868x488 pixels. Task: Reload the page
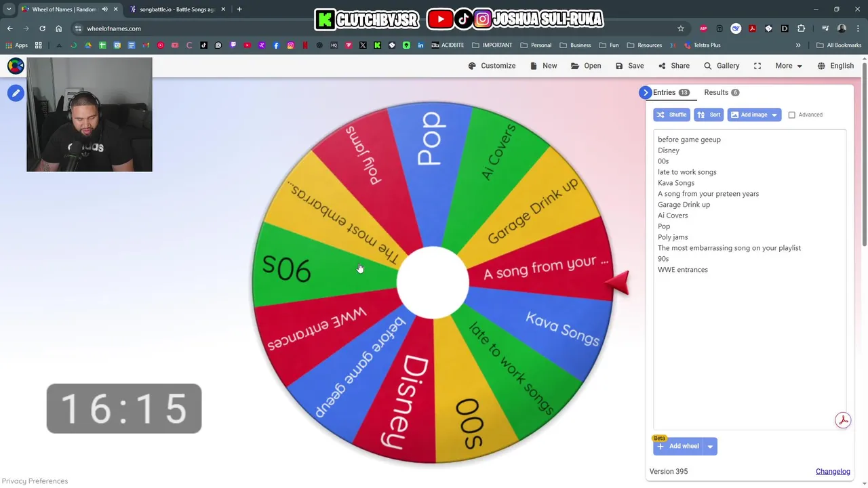click(x=42, y=28)
